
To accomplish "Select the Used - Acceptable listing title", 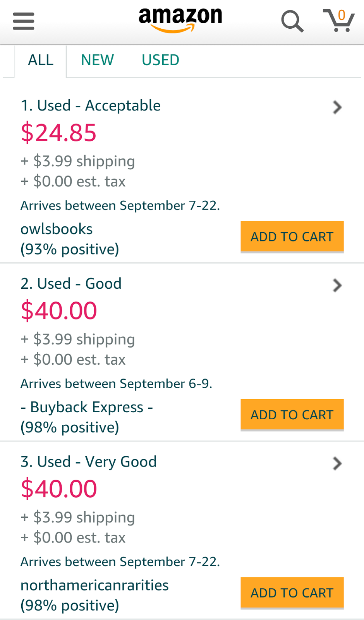I will (x=91, y=106).
